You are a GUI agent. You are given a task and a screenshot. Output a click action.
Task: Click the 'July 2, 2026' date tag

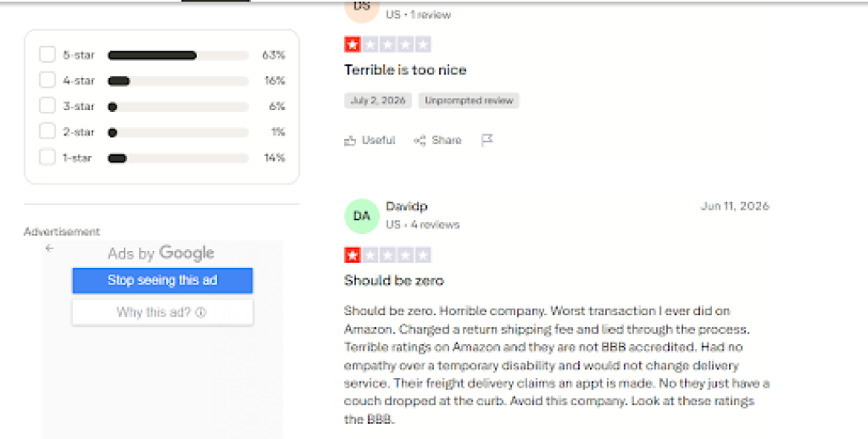(378, 101)
